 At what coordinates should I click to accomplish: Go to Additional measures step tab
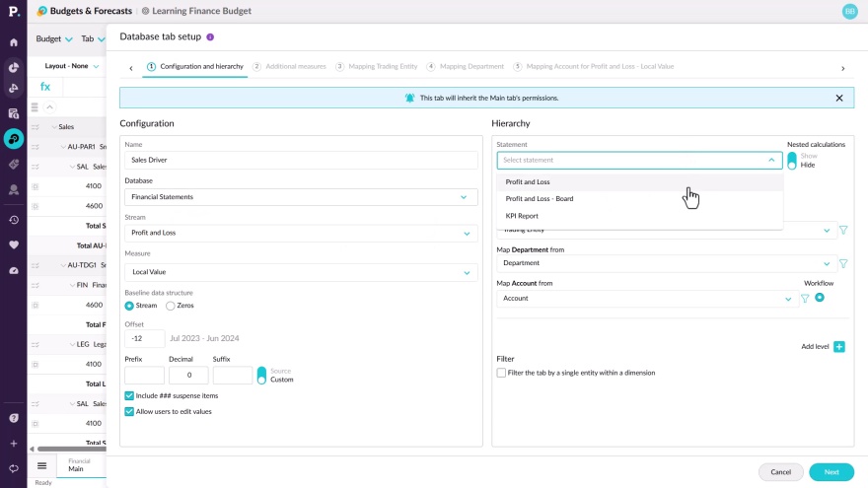click(x=290, y=66)
